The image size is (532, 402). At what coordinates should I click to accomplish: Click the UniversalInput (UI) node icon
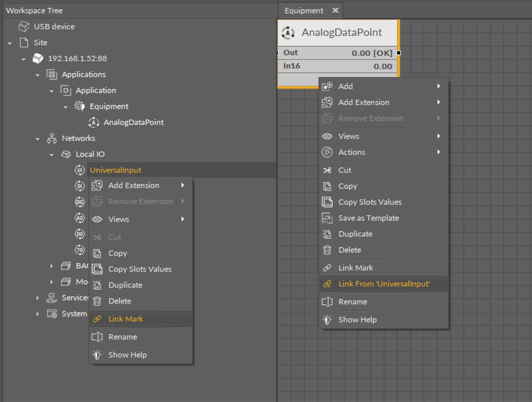tap(80, 170)
